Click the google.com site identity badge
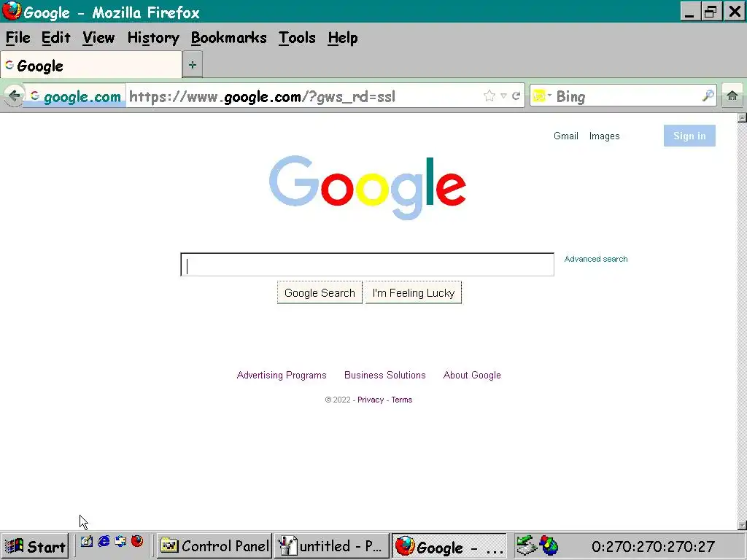747x560 pixels. pyautogui.click(x=75, y=97)
